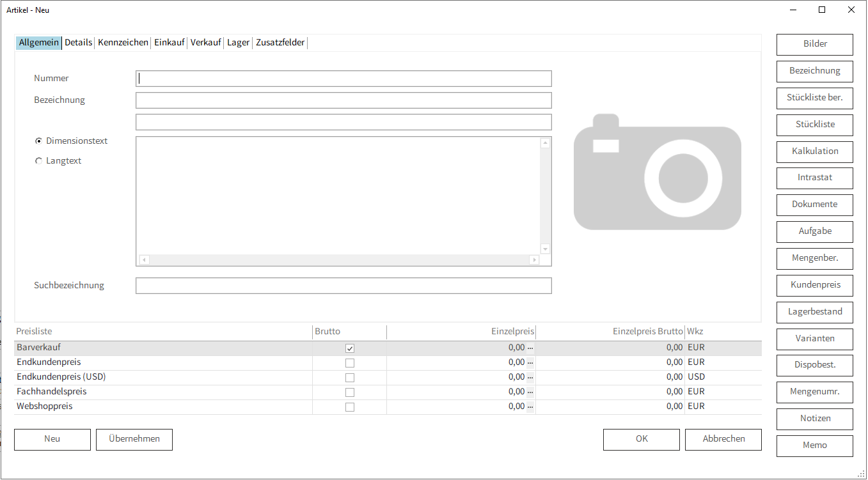This screenshot has height=480, width=868.
Task: Click the Neu button
Action: click(x=52, y=439)
